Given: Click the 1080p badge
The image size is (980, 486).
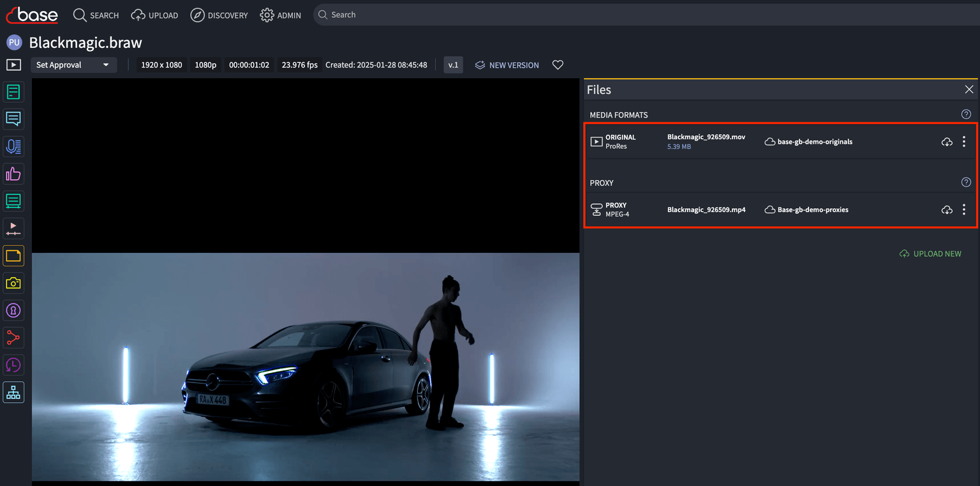Looking at the screenshot, I should [205, 65].
